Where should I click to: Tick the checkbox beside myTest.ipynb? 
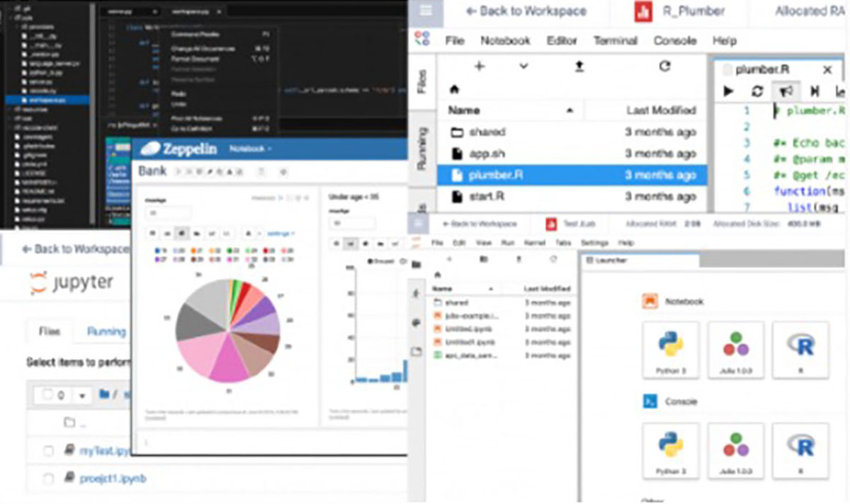coord(48,451)
